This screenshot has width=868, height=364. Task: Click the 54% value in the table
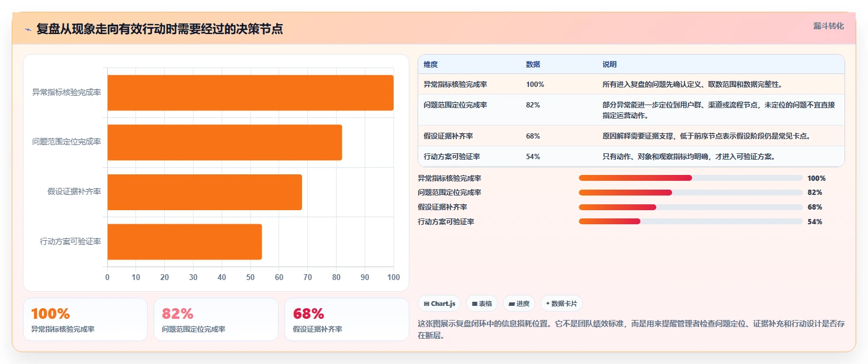[x=533, y=157]
